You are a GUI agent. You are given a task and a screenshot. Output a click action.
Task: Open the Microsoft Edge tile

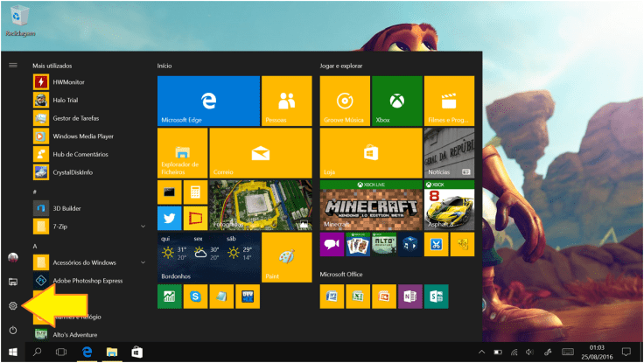pyautogui.click(x=208, y=101)
